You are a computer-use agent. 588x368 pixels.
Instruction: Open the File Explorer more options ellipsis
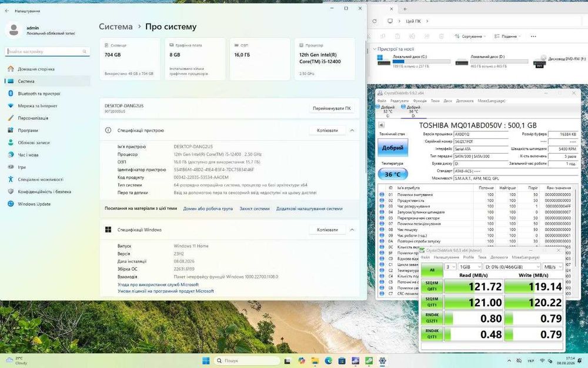(x=533, y=37)
